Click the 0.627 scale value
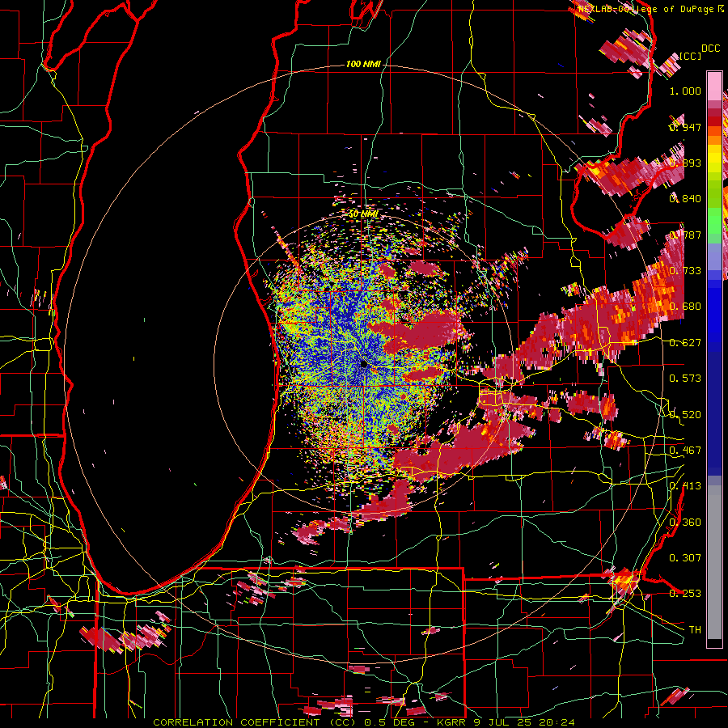 click(685, 343)
